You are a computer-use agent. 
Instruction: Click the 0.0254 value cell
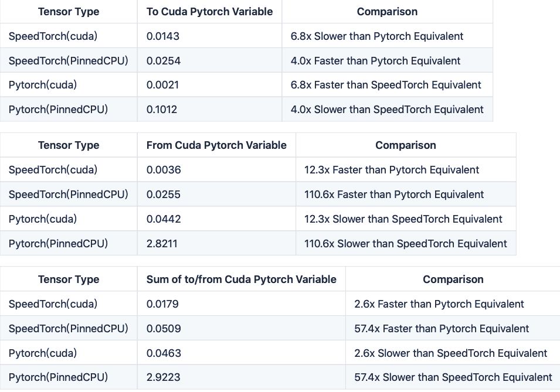point(163,61)
